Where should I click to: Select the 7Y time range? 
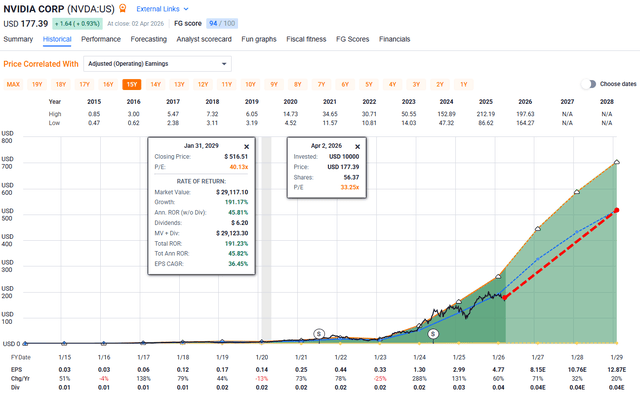tap(321, 85)
